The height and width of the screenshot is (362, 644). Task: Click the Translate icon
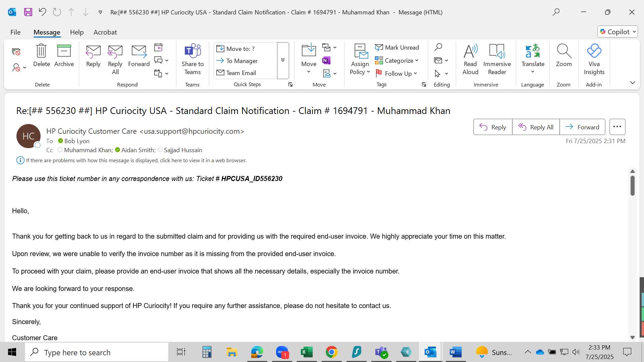click(x=533, y=51)
